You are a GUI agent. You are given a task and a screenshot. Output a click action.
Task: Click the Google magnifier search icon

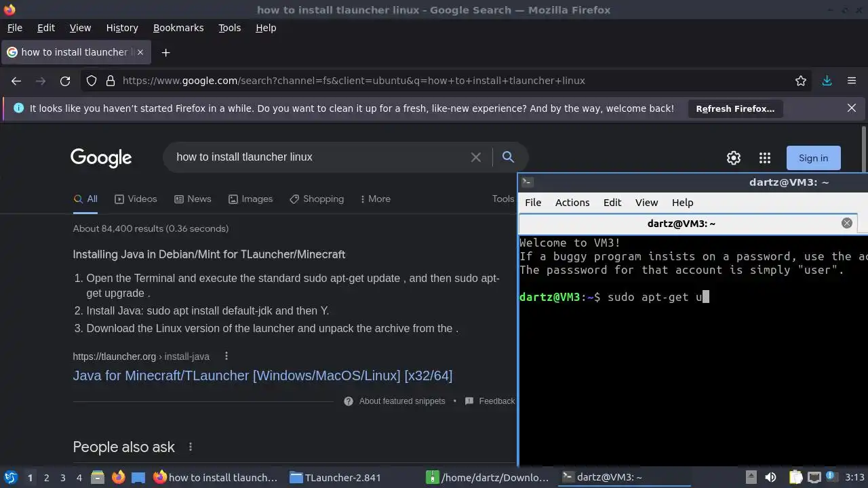tap(508, 157)
